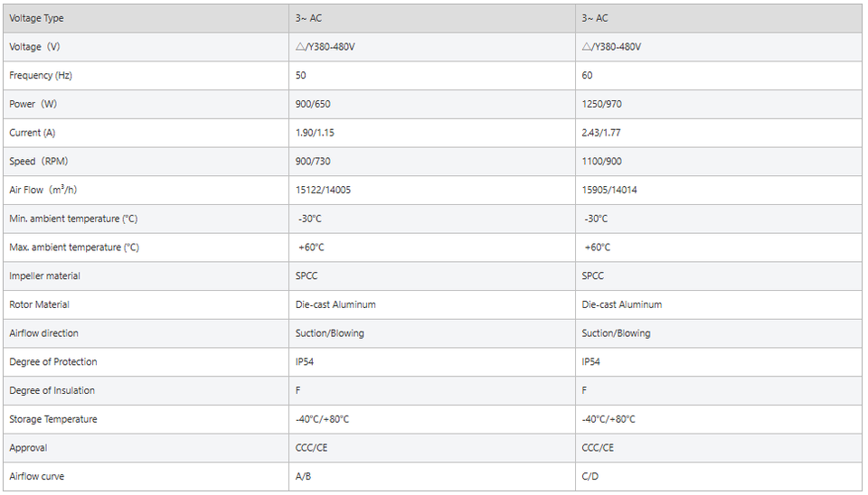Select the "Approval" row label
The height and width of the screenshot is (495, 868).
[28, 447]
